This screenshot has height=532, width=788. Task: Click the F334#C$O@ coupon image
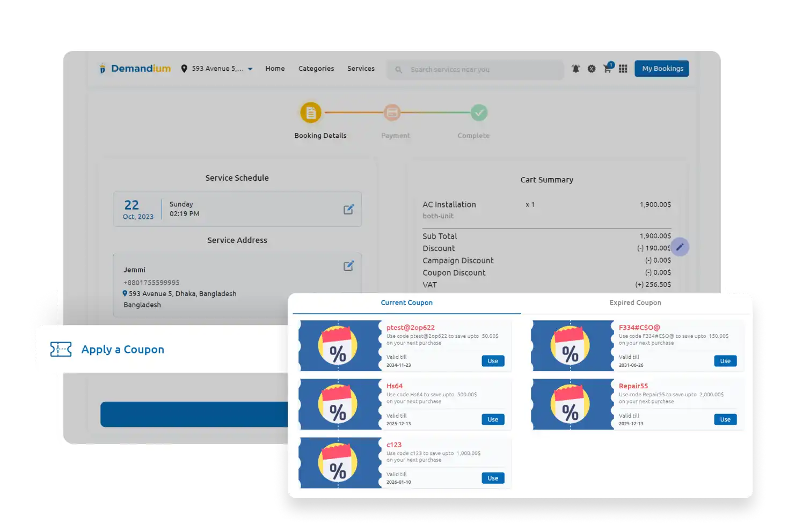573,346
